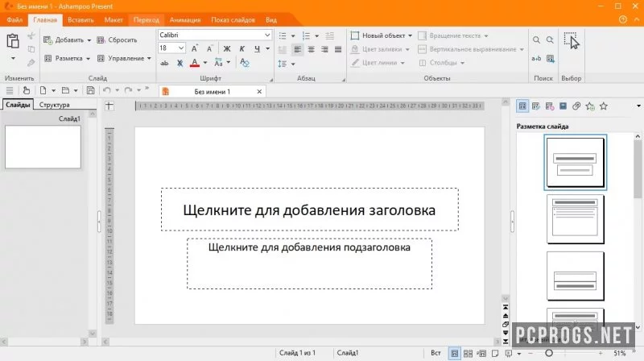Click the replace a-b icon

[x=536, y=58]
